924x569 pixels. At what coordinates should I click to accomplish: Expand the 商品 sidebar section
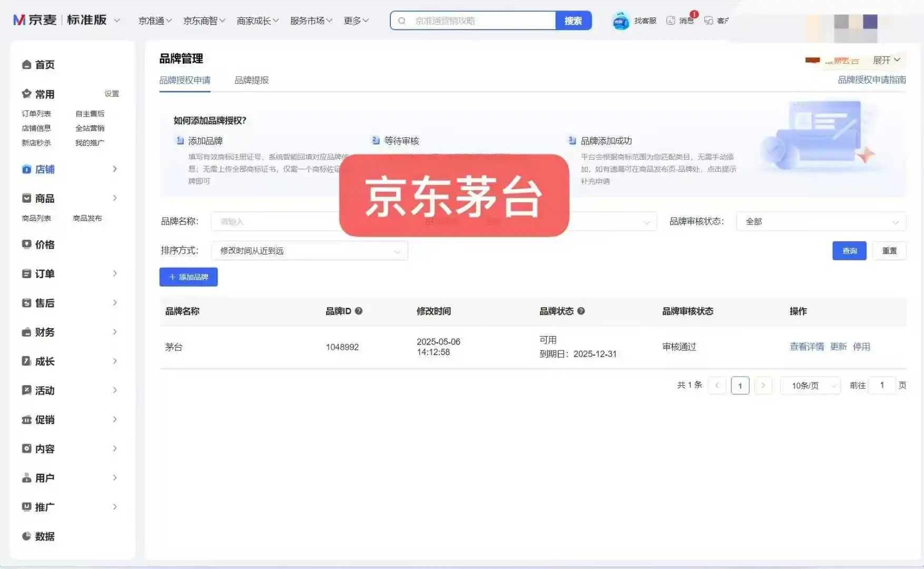pyautogui.click(x=44, y=198)
